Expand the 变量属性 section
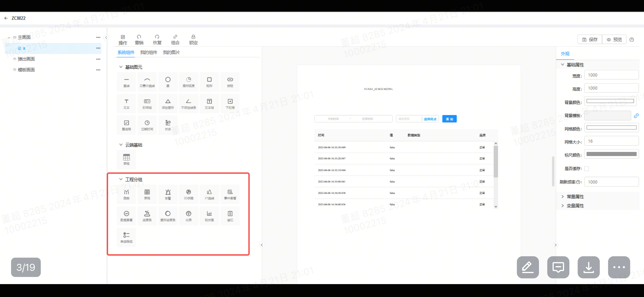644x297 pixels. pos(562,206)
